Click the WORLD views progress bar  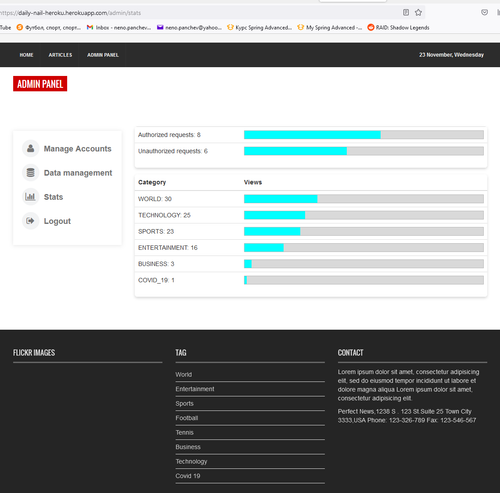tap(364, 199)
